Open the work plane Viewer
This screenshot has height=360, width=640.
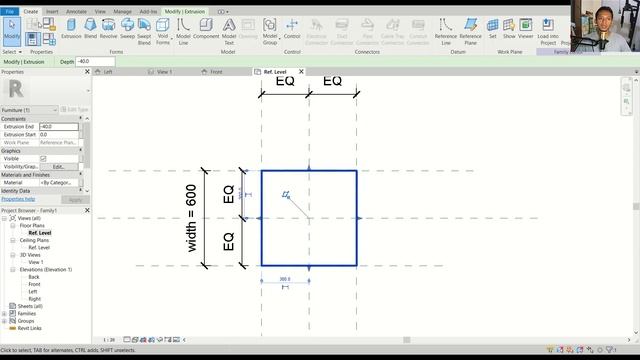[x=526, y=29]
